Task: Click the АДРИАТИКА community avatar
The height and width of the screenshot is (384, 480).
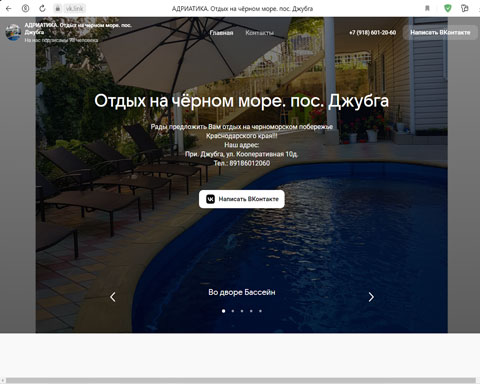Action: coord(13,32)
